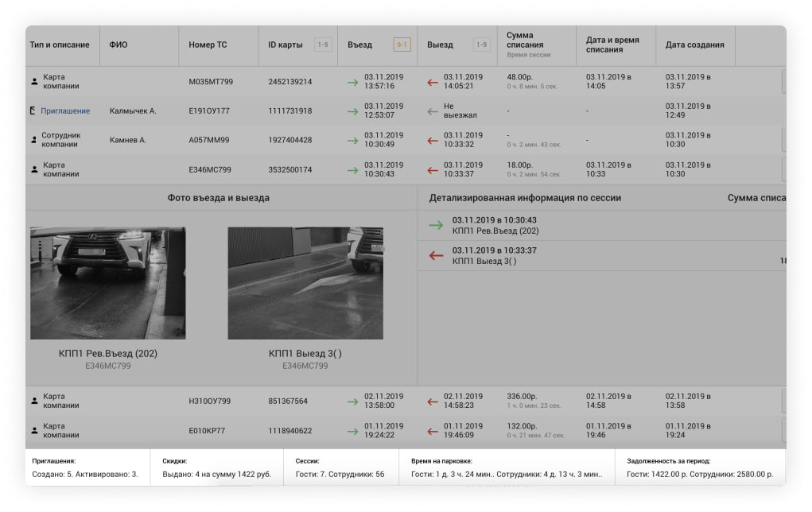Toggle the 1-9 sort badge on ID карты
The width and height of the screenshot is (812, 512).
[x=323, y=45]
